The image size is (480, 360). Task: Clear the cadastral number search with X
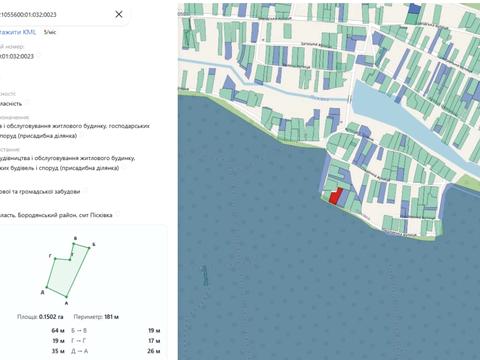(119, 14)
